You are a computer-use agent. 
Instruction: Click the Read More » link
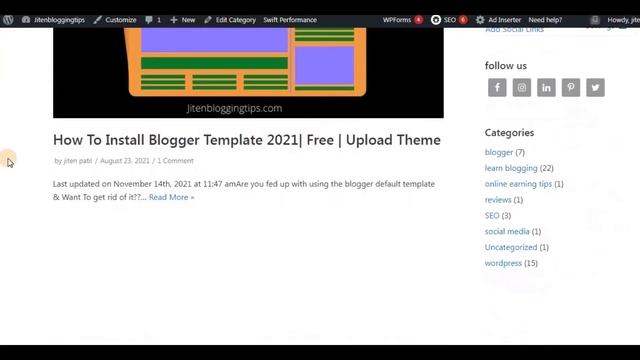tap(171, 197)
